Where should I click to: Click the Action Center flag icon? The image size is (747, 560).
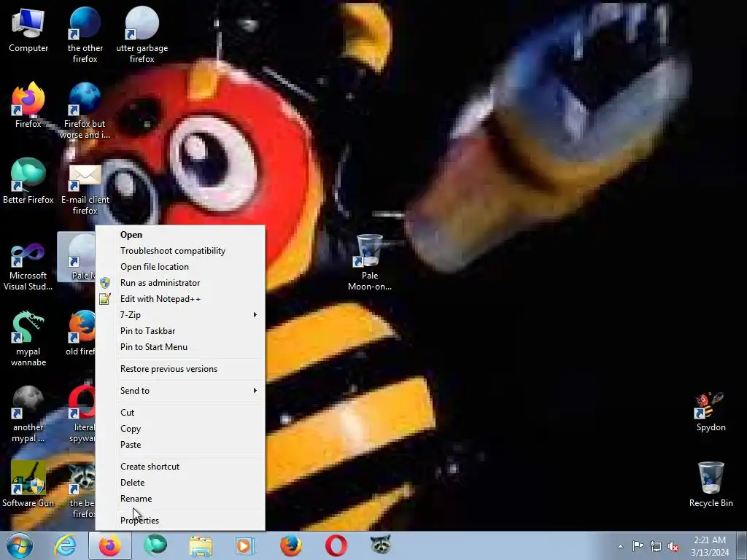[638, 546]
